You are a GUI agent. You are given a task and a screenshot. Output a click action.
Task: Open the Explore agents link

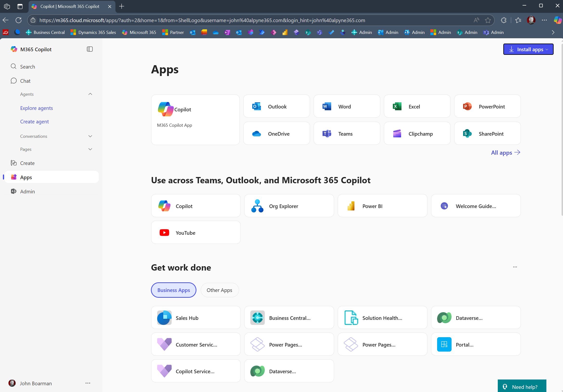(37, 108)
